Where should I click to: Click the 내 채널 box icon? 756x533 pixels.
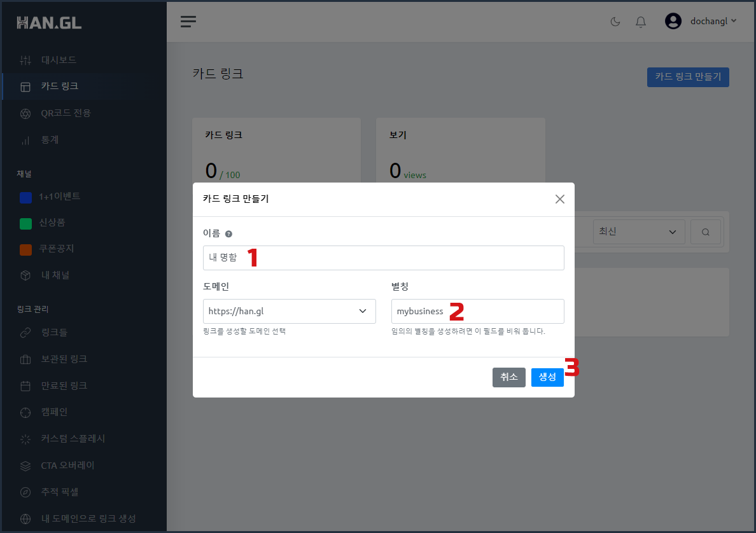[25, 275]
